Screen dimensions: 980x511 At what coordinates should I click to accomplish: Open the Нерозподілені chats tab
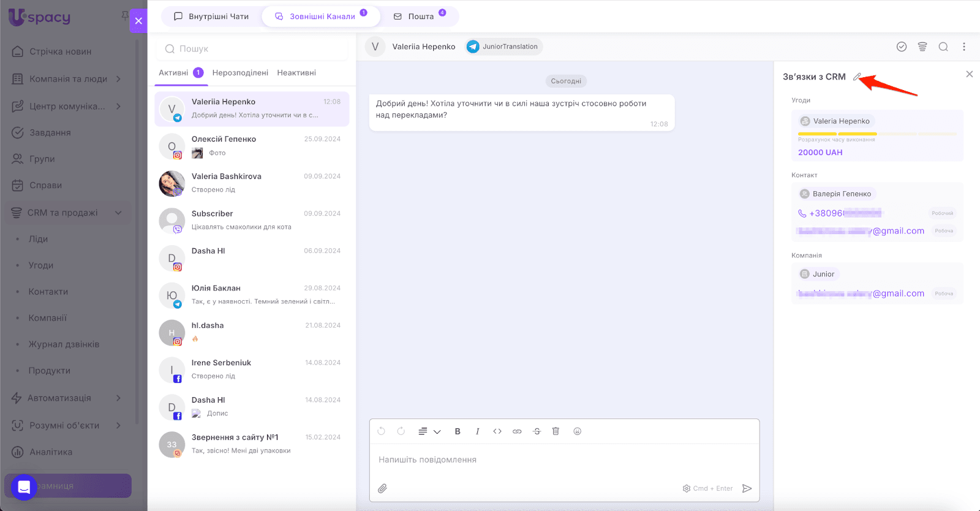[x=240, y=73]
